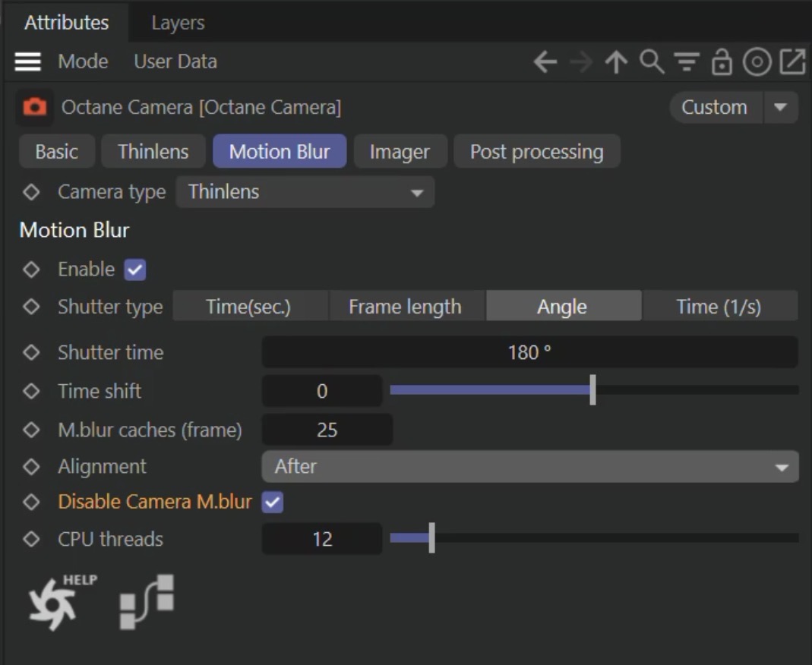Click the up arrow navigation icon
Viewport: 812px width, 665px height.
pos(615,62)
